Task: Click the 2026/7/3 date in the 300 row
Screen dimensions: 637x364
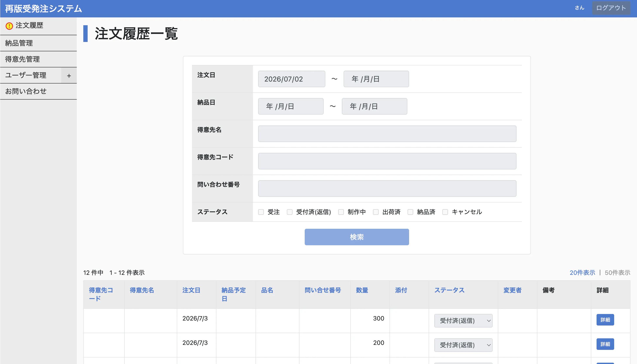Action: [x=195, y=319]
